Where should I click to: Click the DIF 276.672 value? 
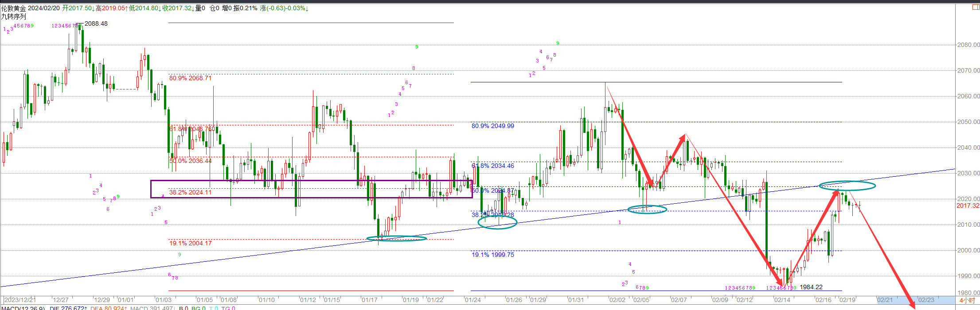(x=69, y=308)
